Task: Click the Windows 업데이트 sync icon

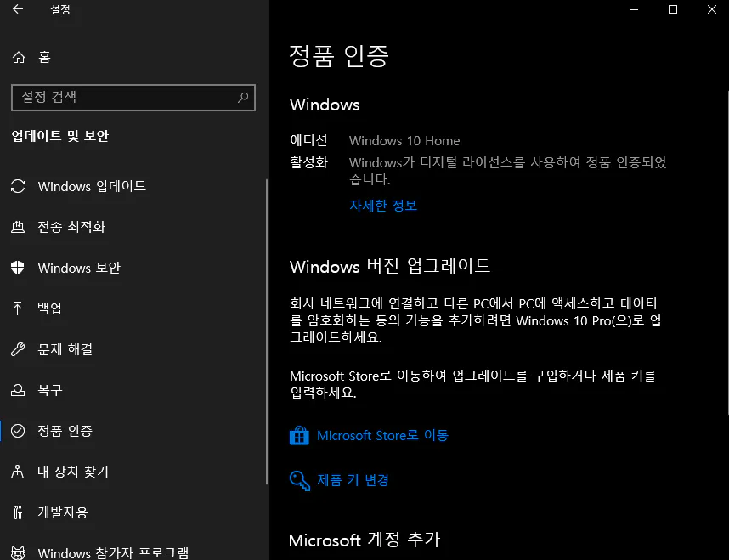Action: 18,186
